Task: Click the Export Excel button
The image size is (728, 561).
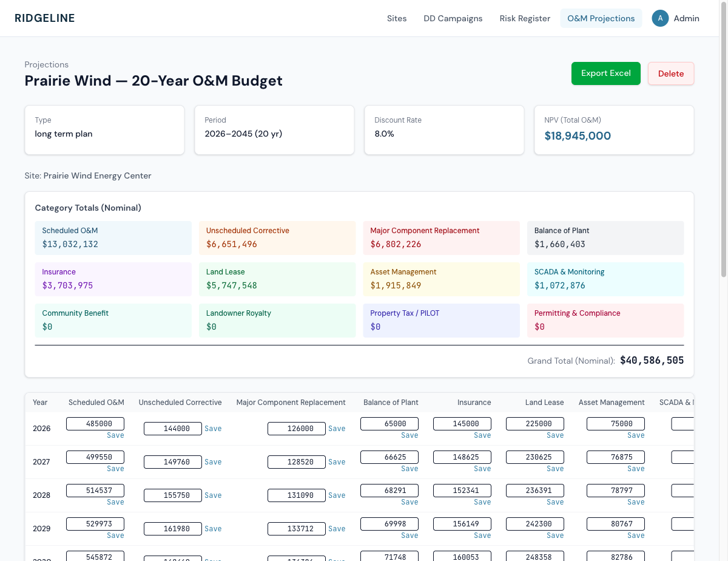Action: 605,73
